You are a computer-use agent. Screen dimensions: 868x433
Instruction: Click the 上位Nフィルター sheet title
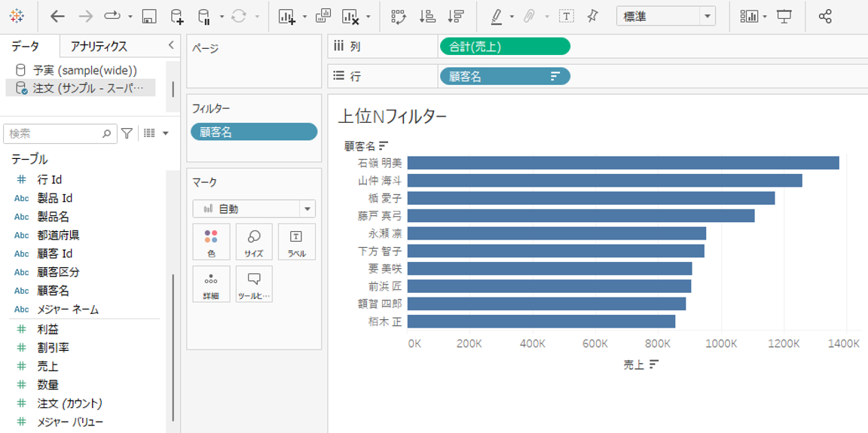click(x=392, y=116)
